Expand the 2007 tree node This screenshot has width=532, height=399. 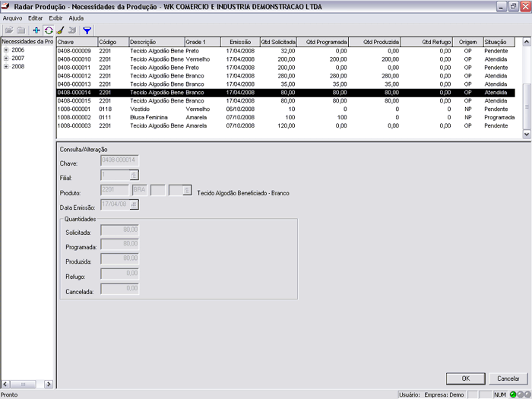pyautogui.click(x=6, y=59)
